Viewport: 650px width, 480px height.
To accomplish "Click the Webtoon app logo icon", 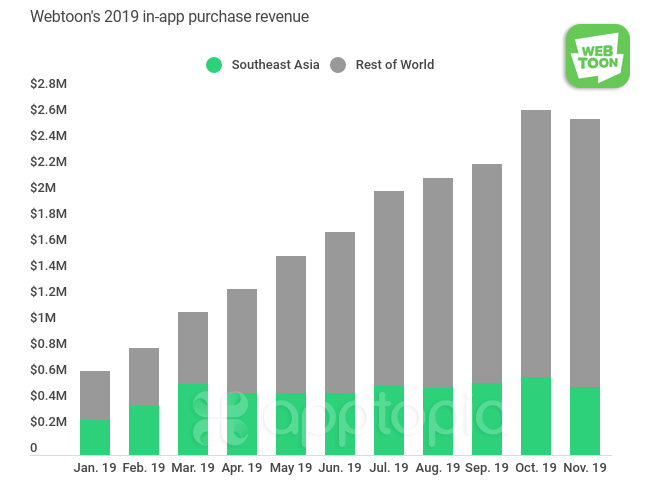I will pos(597,56).
